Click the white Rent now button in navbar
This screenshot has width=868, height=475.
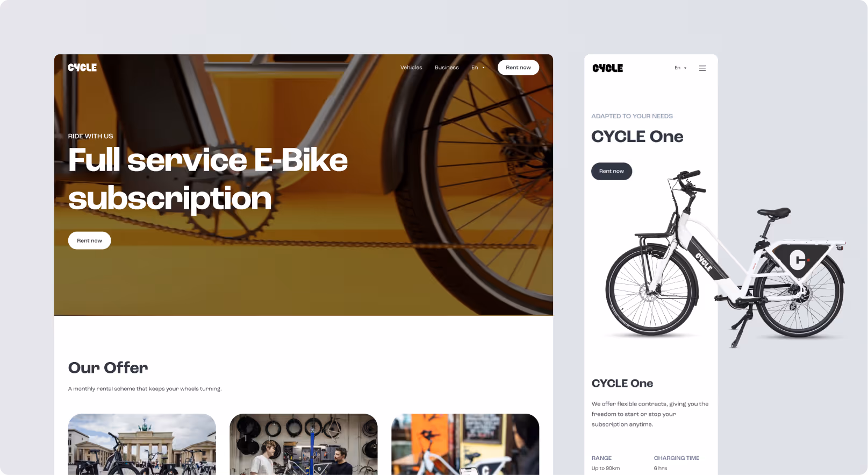518,67
